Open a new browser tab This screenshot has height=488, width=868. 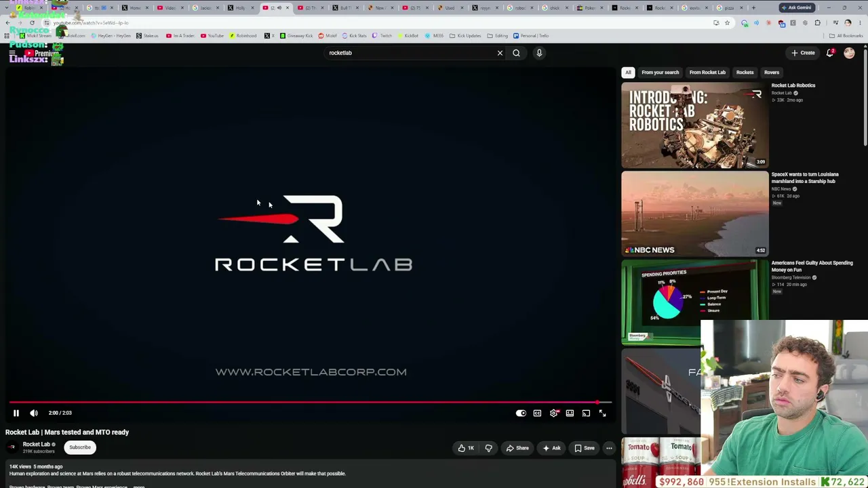[x=753, y=7]
